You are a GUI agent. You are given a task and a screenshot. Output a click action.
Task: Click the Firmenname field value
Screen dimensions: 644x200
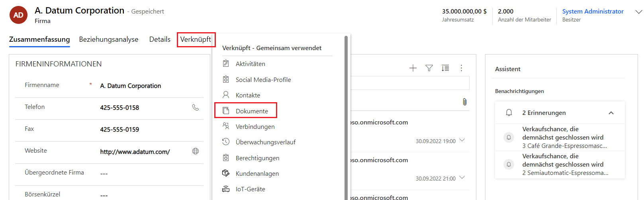point(131,86)
